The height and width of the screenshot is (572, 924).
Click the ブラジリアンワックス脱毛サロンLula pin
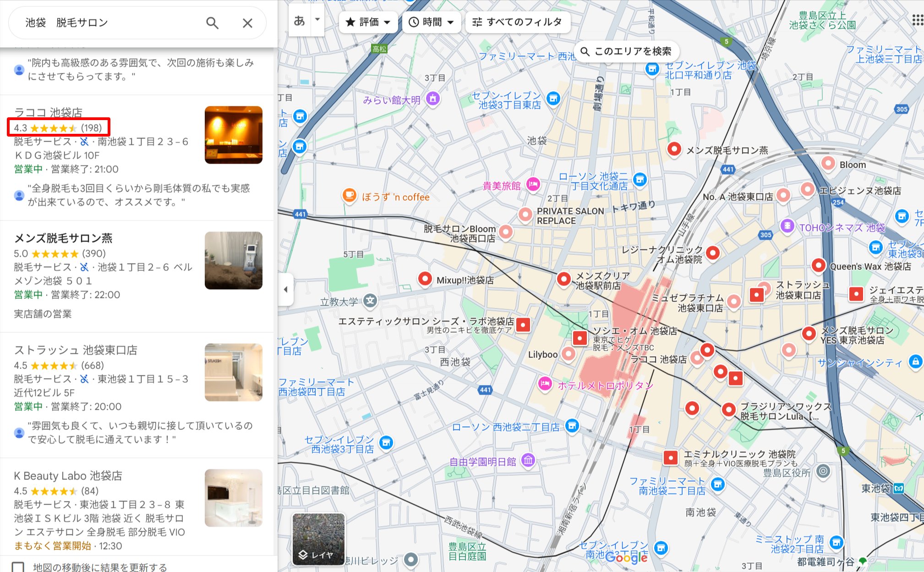pyautogui.click(x=728, y=409)
